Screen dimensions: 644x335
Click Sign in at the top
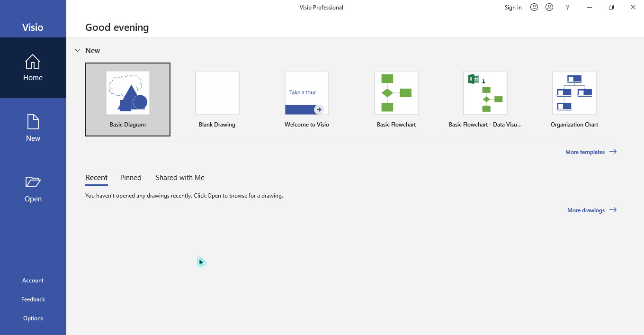click(513, 7)
